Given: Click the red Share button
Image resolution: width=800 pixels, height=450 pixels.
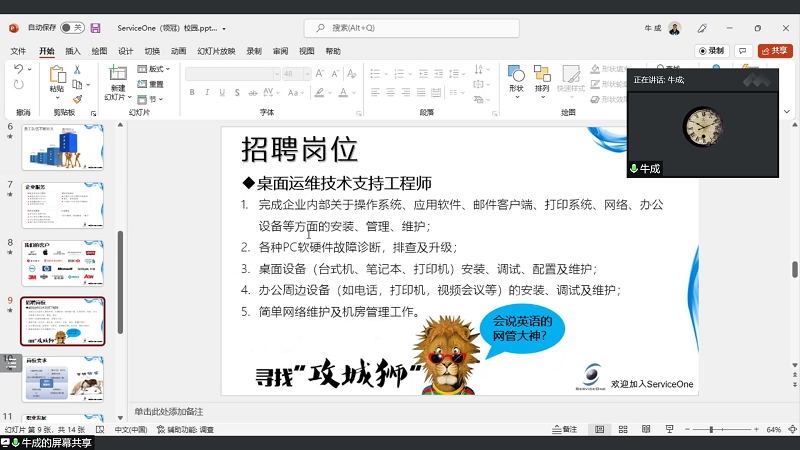Looking at the screenshot, I should 775,51.
